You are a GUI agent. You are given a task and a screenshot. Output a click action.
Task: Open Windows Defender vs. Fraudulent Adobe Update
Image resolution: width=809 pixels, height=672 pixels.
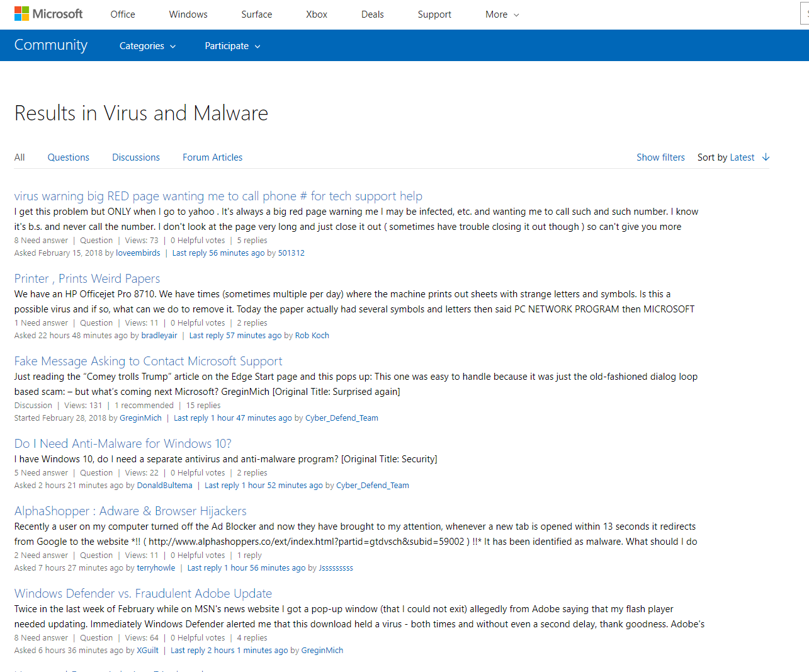[x=143, y=593]
